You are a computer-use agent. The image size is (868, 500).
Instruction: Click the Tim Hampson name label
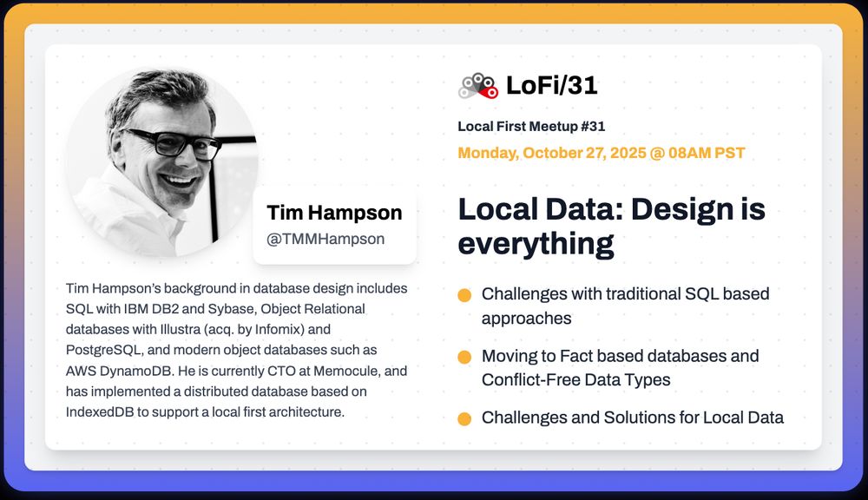point(334,213)
